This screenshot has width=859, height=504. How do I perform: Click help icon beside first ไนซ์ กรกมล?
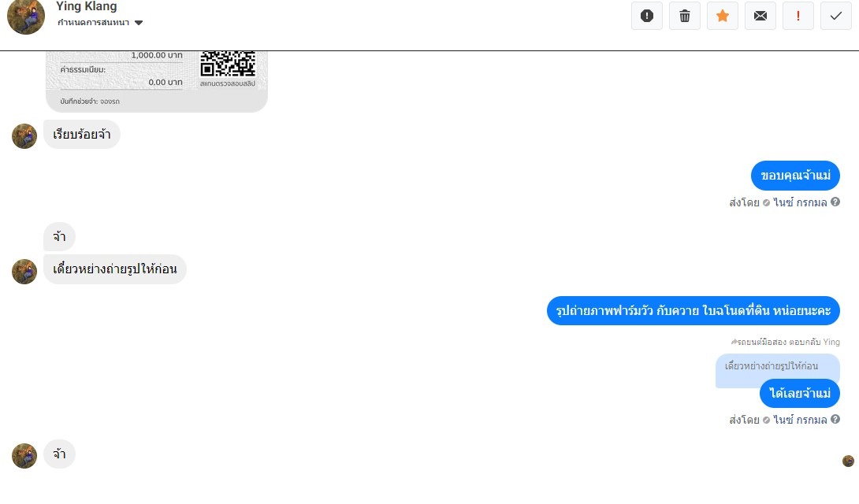point(835,202)
